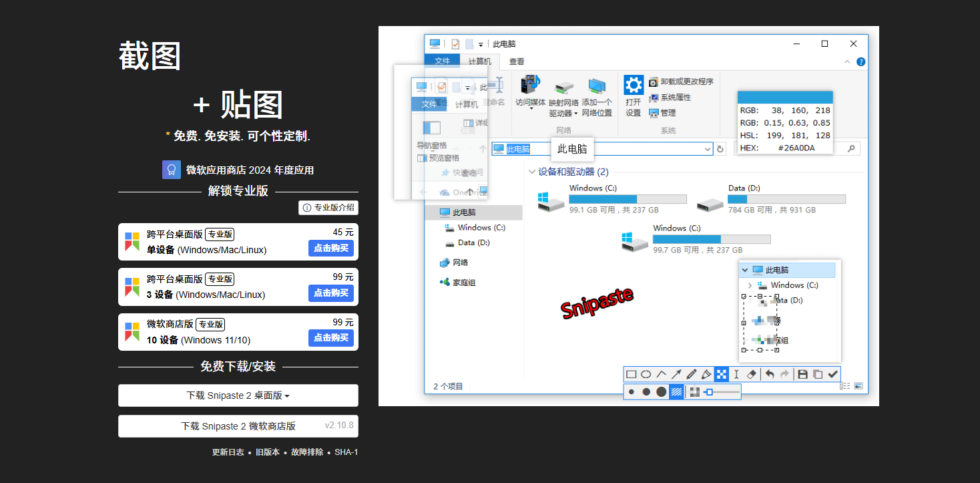The width and height of the screenshot is (980, 483).
Task: Click the Undo arrow in toolbar
Action: (770, 374)
